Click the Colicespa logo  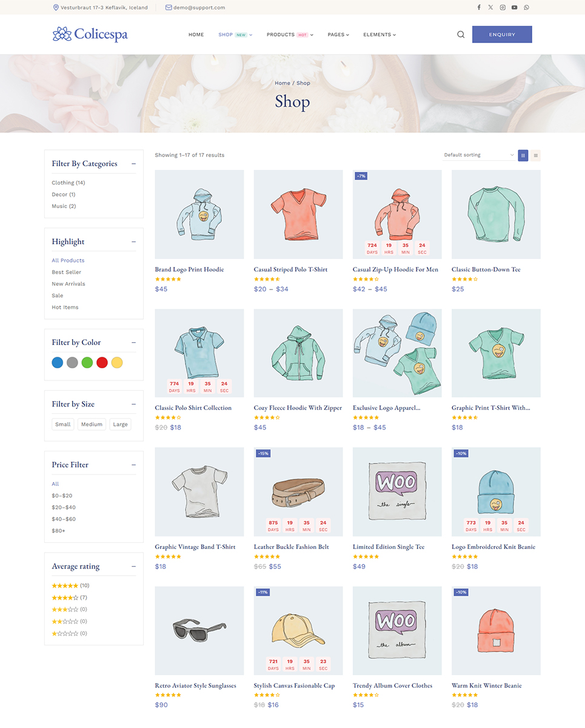(90, 34)
